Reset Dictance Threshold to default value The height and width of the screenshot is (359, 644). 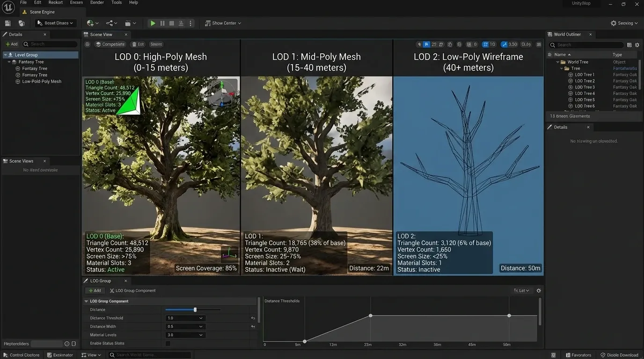[x=253, y=318]
